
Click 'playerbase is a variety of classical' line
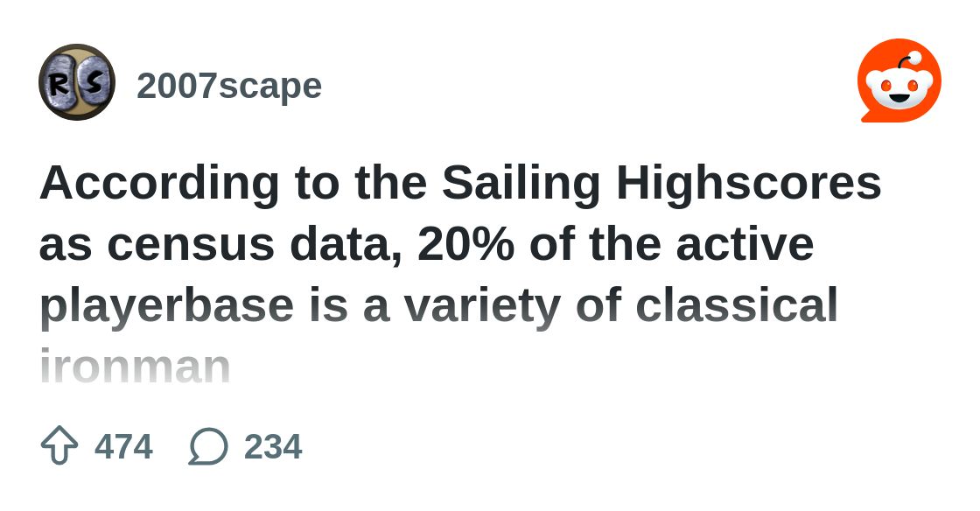point(438,306)
